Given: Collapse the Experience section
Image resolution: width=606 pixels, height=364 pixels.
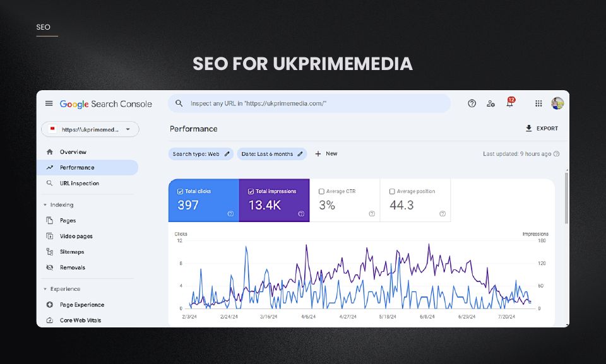Looking at the screenshot, I should pos(45,289).
